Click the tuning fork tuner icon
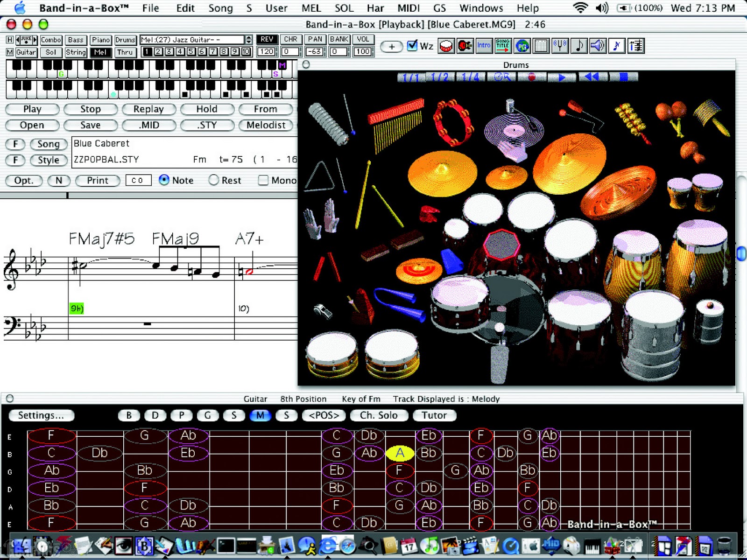The image size is (747, 560). [560, 46]
